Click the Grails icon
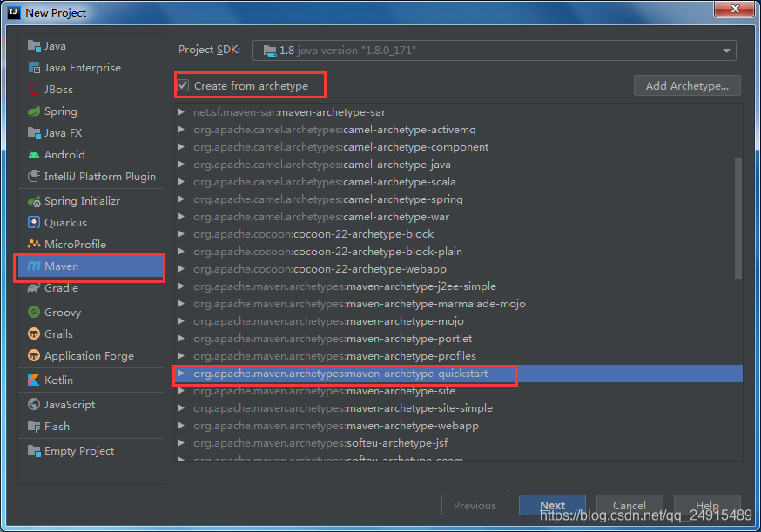761x532 pixels. (x=34, y=334)
